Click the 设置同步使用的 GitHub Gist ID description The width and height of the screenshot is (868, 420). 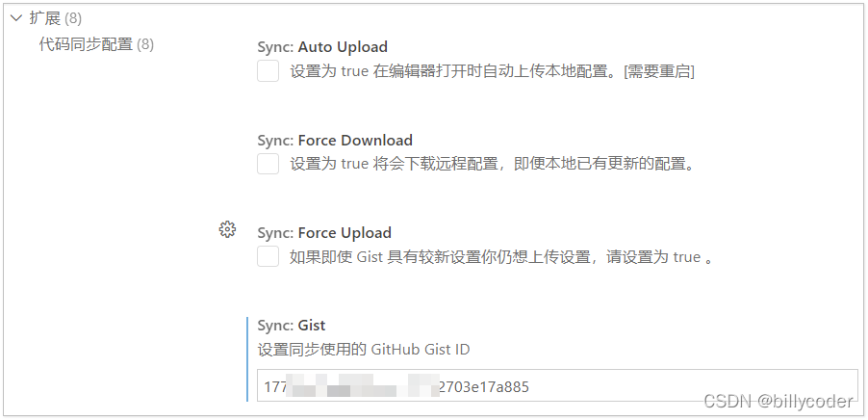click(x=364, y=350)
